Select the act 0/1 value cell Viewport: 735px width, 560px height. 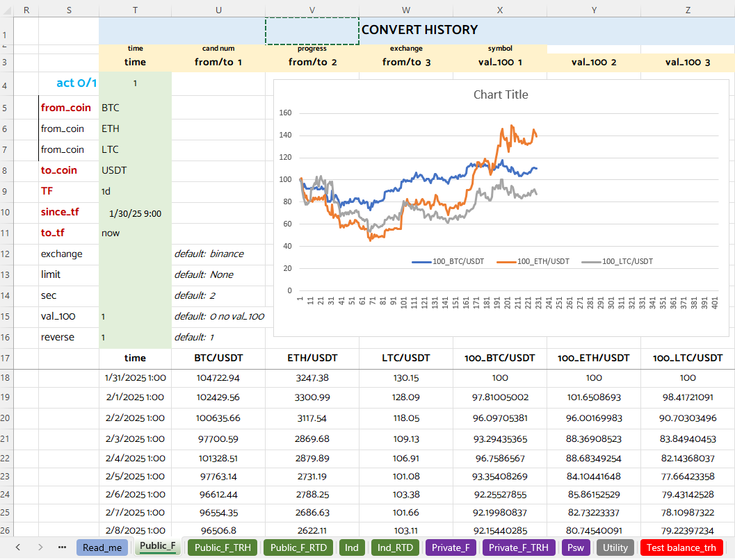point(135,83)
